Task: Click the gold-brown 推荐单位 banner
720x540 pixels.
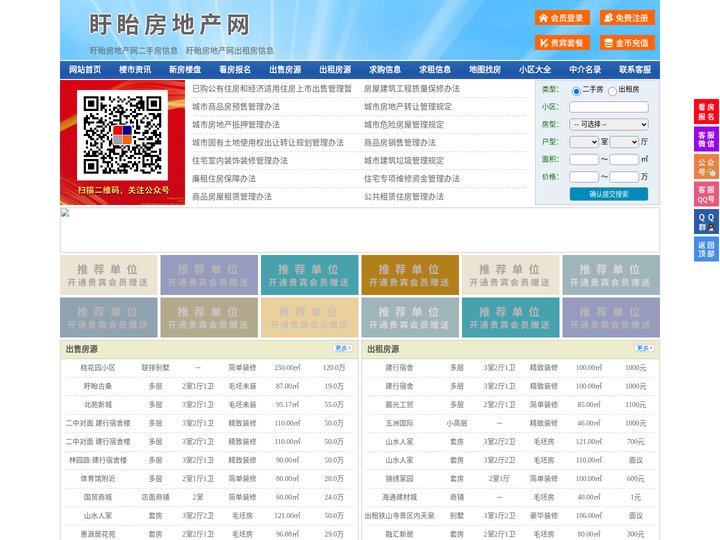Action: click(x=410, y=275)
